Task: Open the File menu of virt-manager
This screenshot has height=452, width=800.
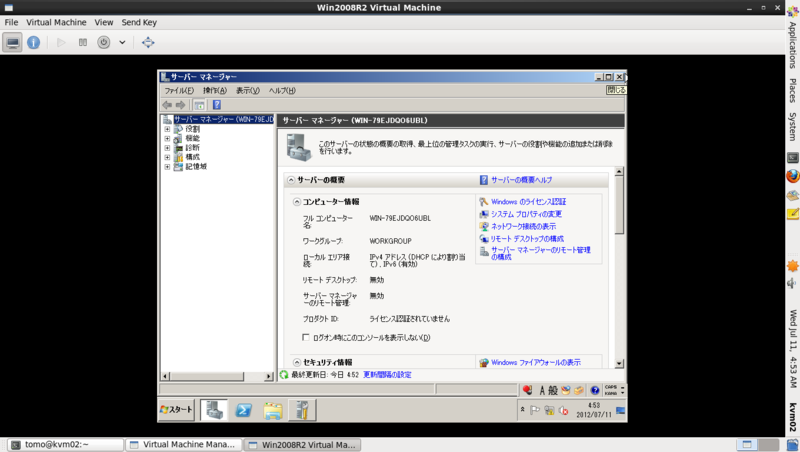Action: [x=11, y=22]
